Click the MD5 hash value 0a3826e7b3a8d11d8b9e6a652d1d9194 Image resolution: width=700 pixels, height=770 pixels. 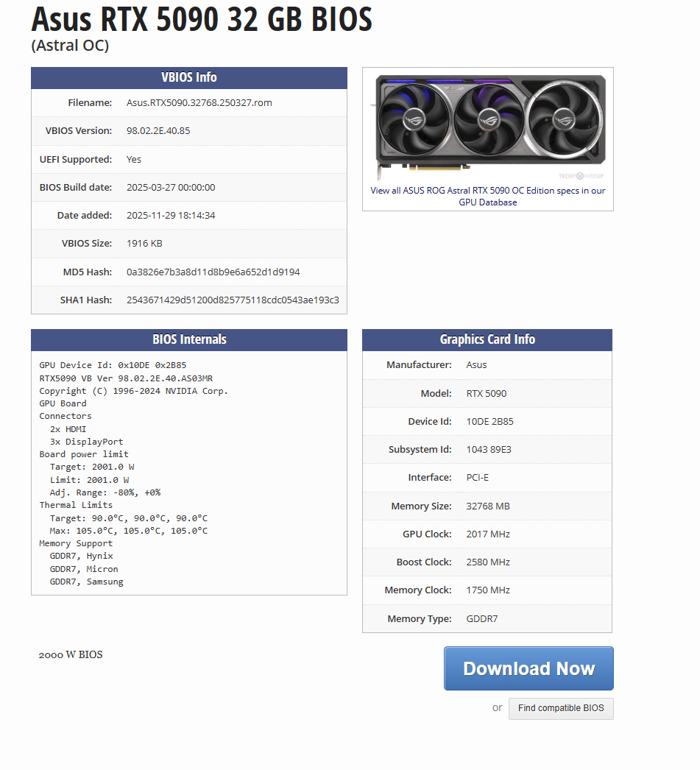point(213,272)
